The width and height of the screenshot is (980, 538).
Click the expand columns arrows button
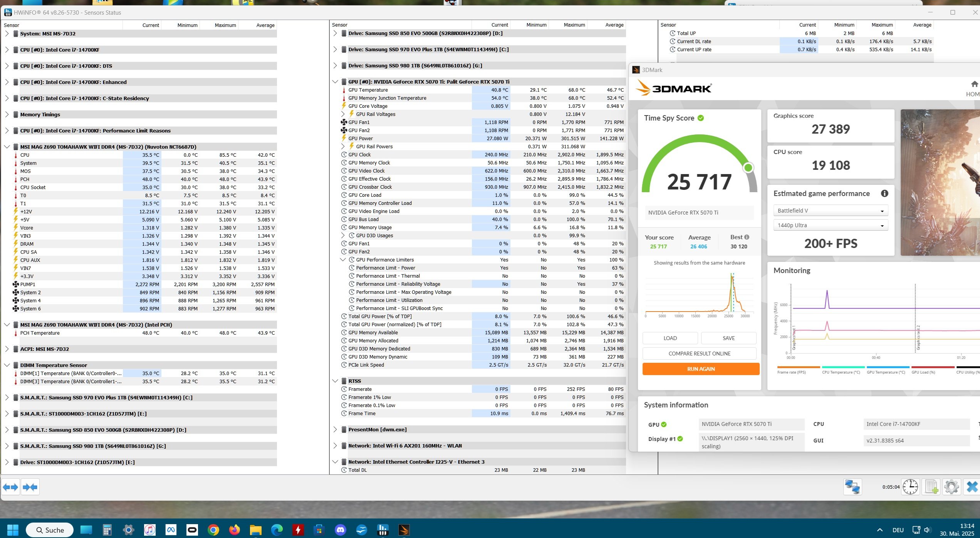click(10, 487)
